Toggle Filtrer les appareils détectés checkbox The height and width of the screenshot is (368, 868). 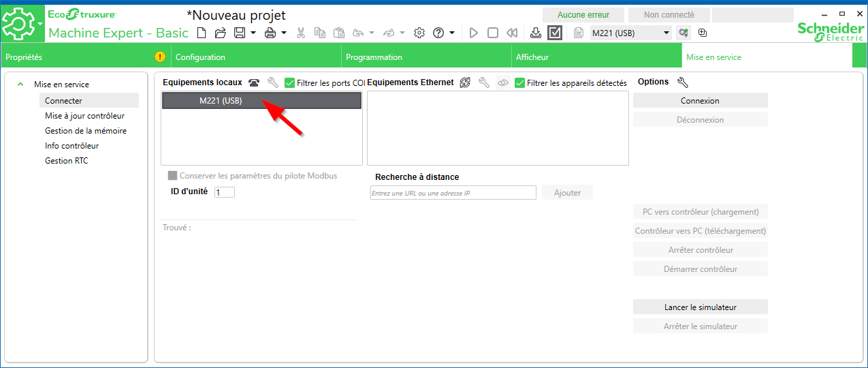click(x=520, y=82)
